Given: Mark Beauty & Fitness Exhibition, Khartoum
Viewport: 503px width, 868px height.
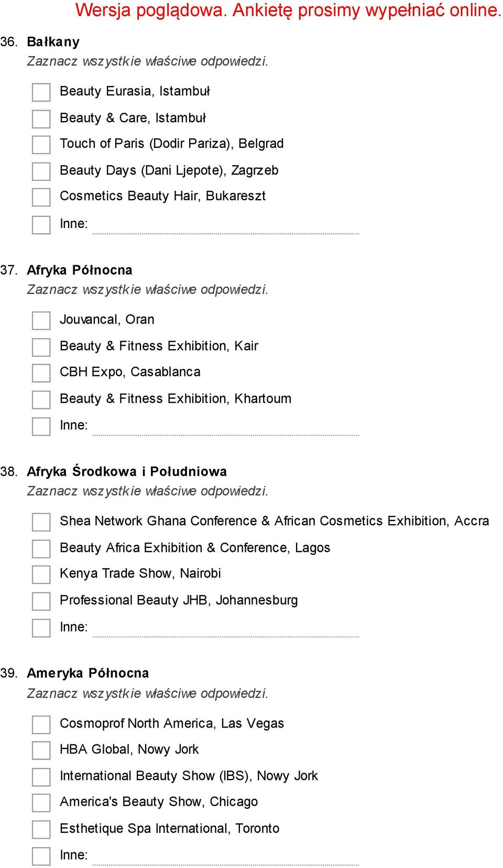Looking at the screenshot, I should point(41,400).
